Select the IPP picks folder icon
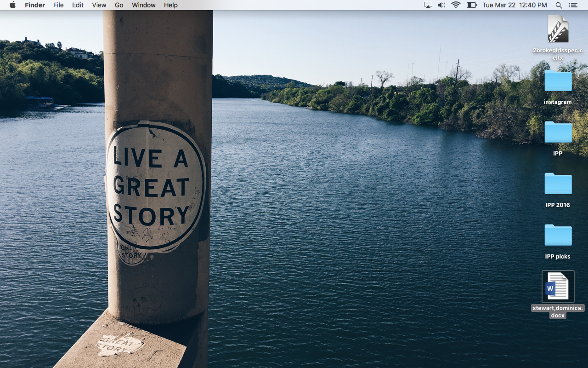Image resolution: width=588 pixels, height=368 pixels. coord(558,235)
